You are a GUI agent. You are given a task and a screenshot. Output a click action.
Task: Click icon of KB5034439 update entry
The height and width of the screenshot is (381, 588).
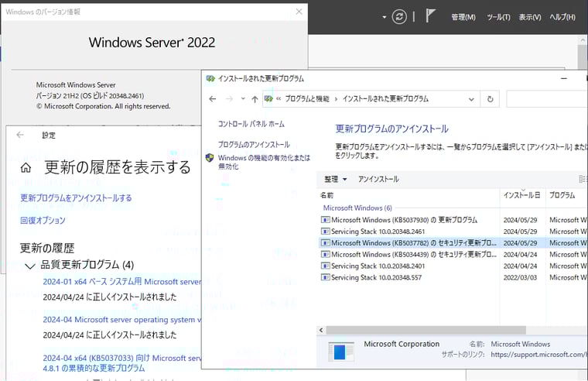[x=326, y=255]
